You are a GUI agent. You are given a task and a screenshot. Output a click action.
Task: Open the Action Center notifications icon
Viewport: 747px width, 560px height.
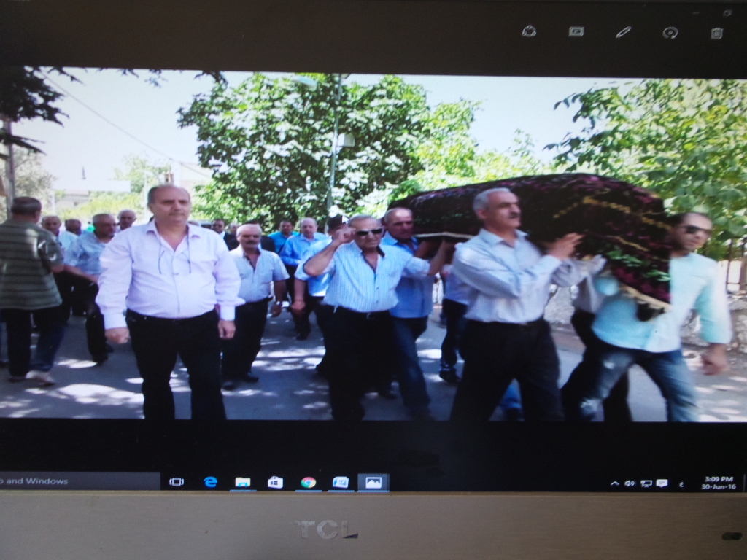pos(662,483)
